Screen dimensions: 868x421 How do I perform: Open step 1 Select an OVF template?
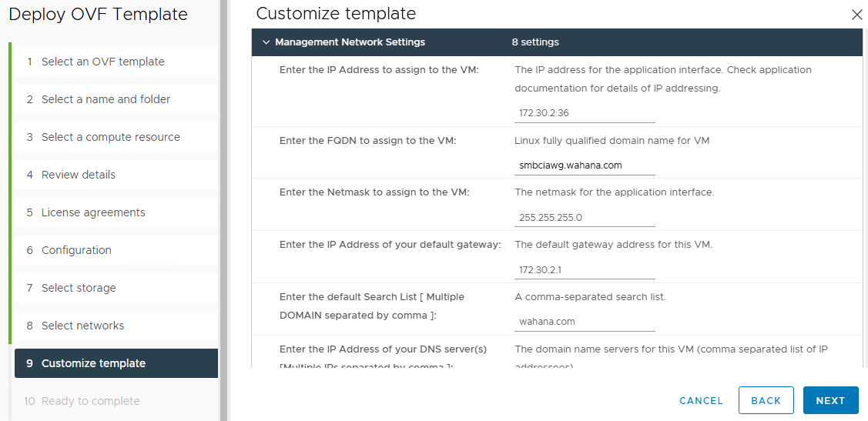(102, 62)
